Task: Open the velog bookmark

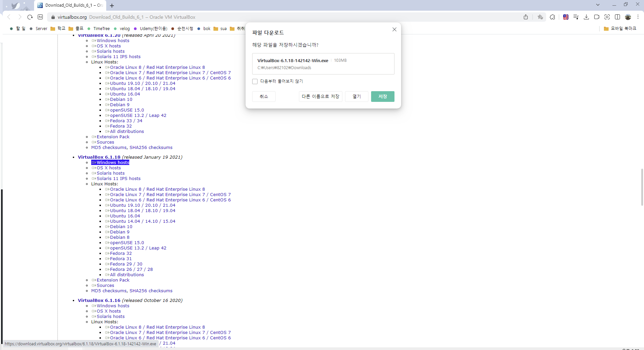Action: (122, 29)
